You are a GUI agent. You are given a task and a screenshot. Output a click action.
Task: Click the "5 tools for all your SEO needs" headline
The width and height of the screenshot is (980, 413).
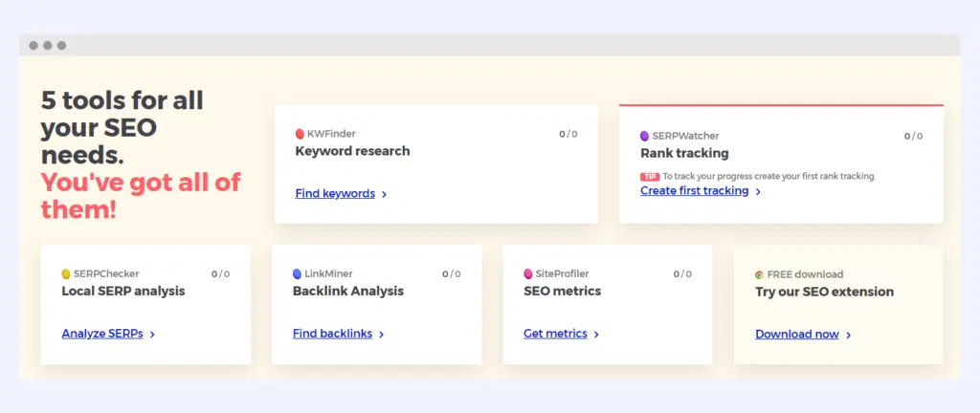tap(122, 127)
